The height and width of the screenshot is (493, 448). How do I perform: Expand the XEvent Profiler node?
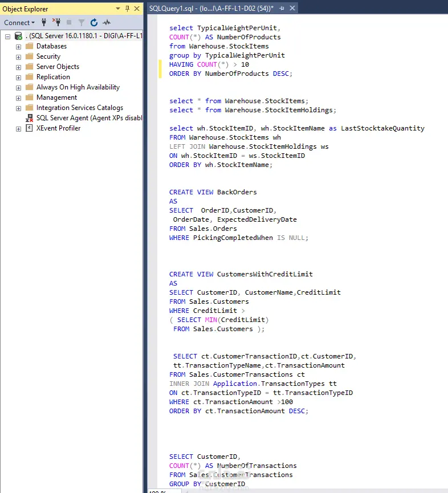[x=19, y=129]
